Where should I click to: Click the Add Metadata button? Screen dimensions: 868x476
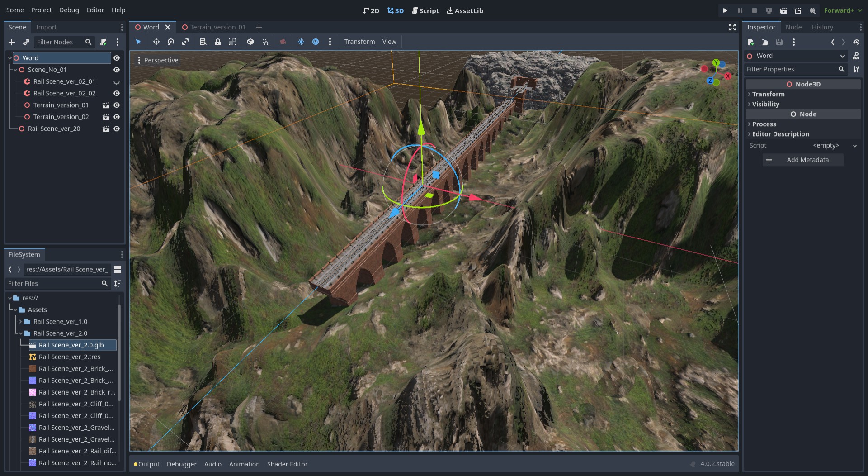coord(803,160)
